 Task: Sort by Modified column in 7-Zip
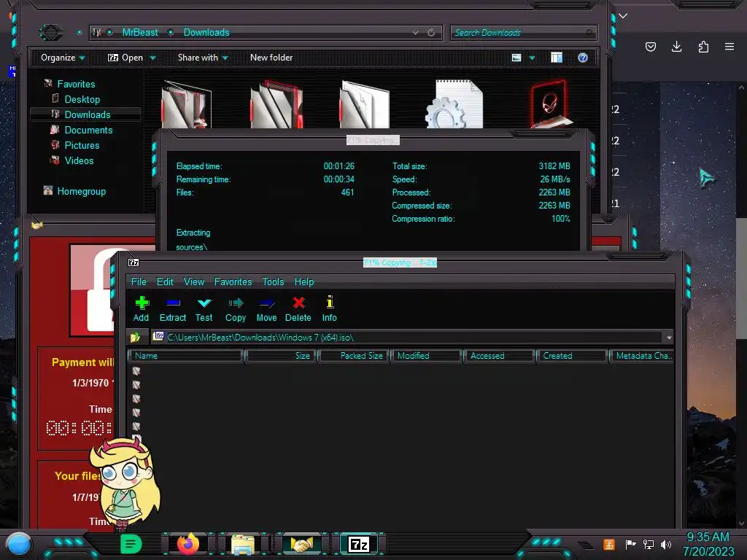(426, 356)
